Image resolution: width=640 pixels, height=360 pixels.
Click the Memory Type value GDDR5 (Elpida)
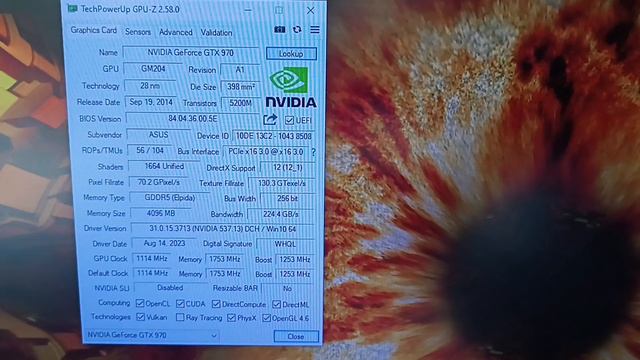[170, 198]
